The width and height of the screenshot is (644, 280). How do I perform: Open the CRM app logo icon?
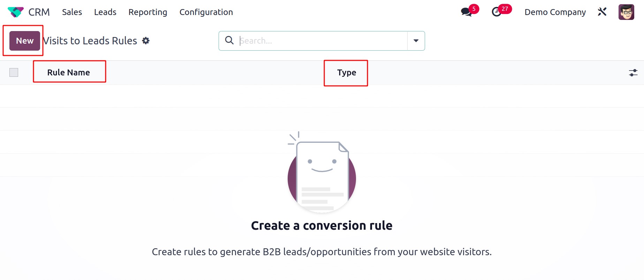[16, 12]
